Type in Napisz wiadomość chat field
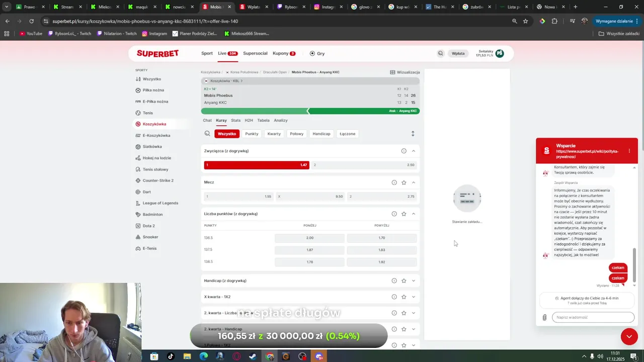Image resolution: width=644 pixels, height=362 pixels. click(x=593, y=317)
